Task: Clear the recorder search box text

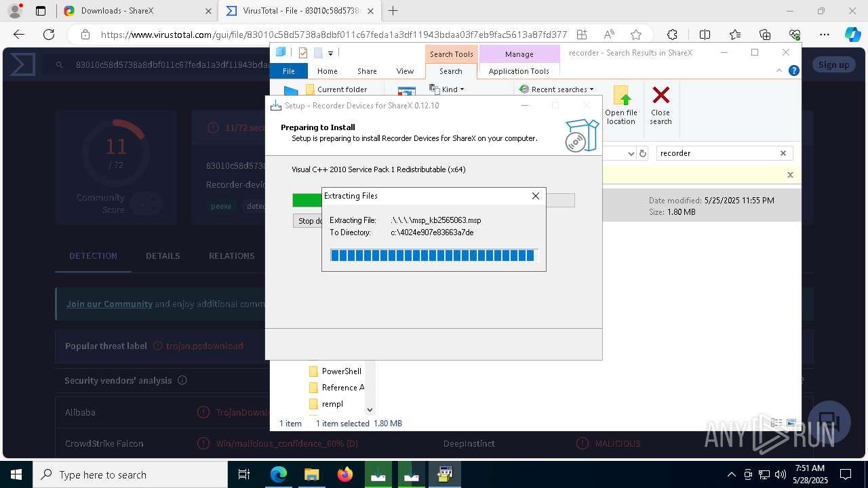Action: click(x=783, y=153)
